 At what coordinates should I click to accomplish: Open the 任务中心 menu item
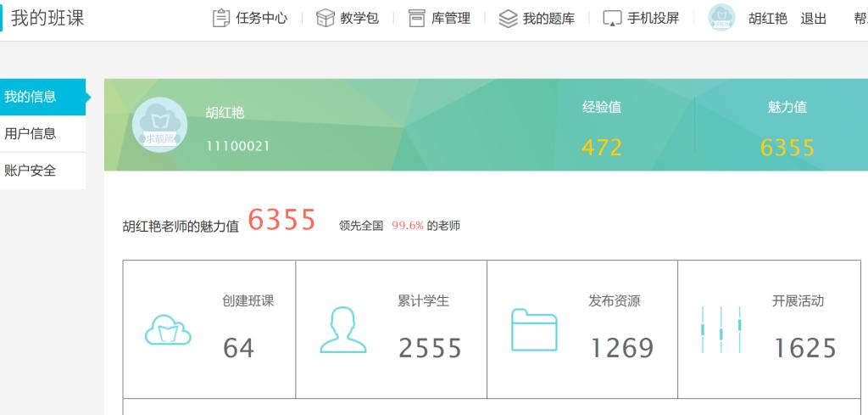tap(263, 18)
